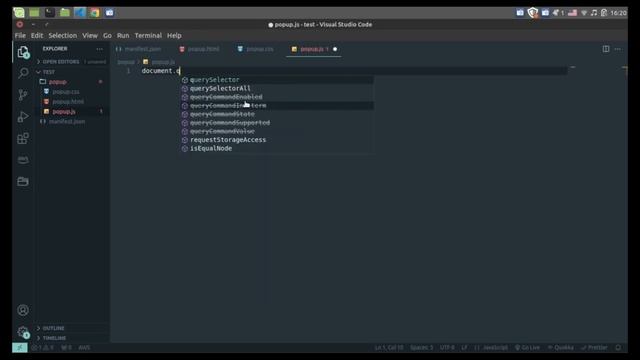This screenshot has height=360, width=640.
Task: Open the Terminal menu
Action: point(148,36)
